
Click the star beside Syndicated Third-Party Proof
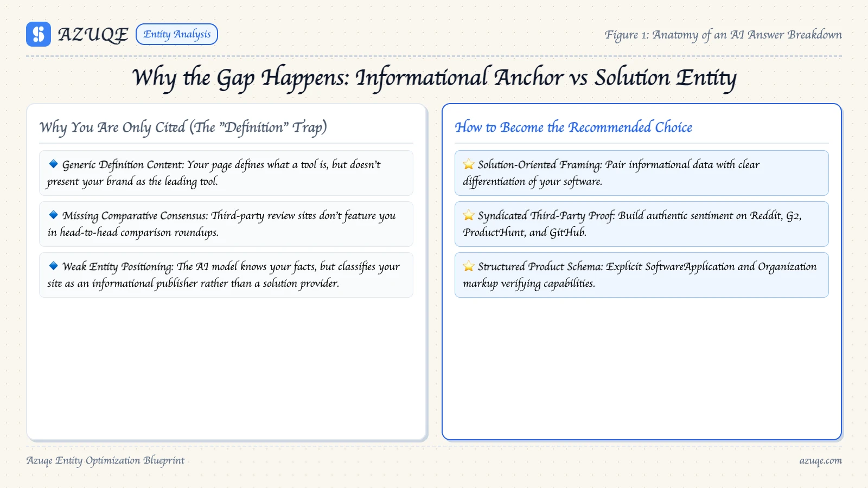(x=469, y=215)
